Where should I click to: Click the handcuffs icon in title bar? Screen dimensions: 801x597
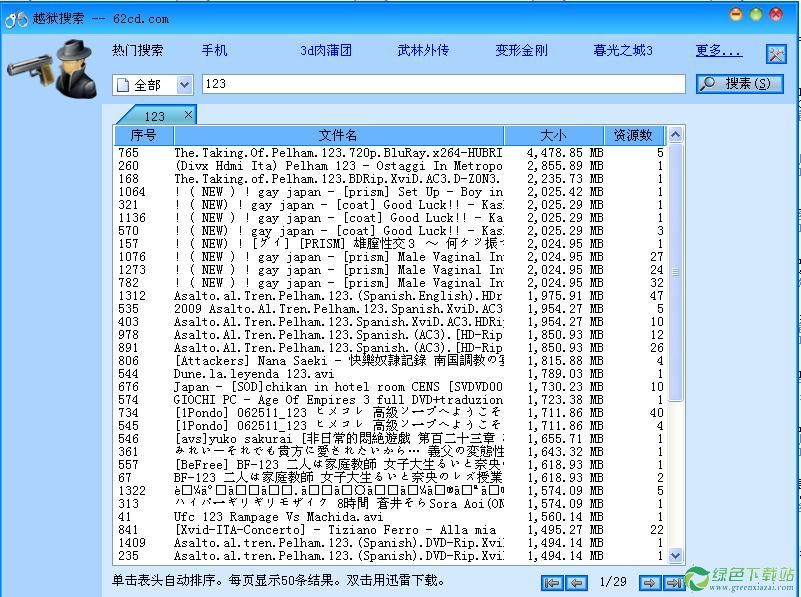[16, 19]
